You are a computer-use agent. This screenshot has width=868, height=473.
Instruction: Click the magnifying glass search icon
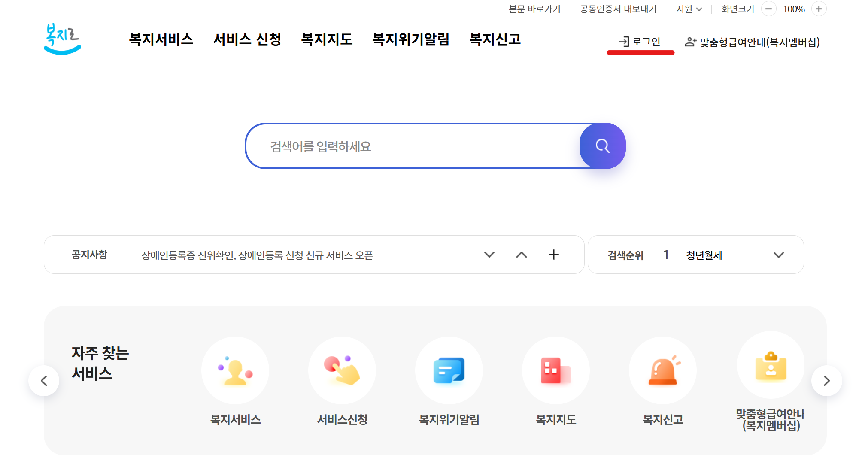tap(602, 146)
